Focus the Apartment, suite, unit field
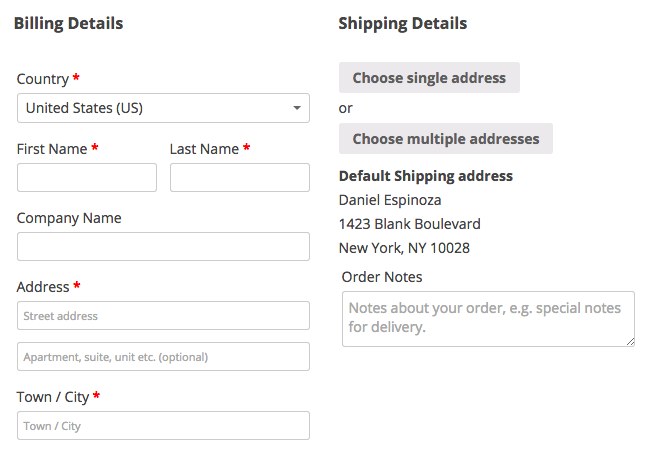Viewport: 653px width, 450px height. 163,357
